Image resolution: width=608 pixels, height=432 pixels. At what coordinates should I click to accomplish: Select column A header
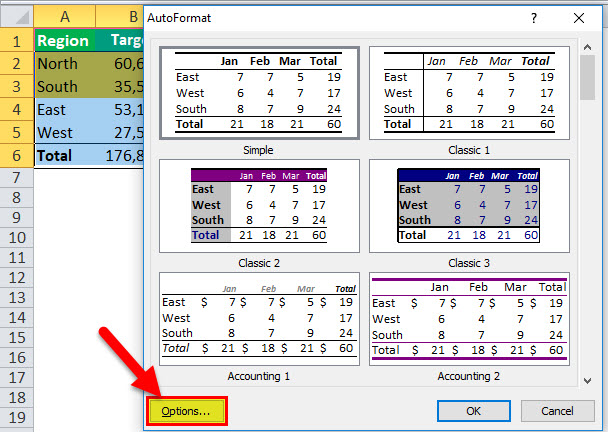click(65, 16)
